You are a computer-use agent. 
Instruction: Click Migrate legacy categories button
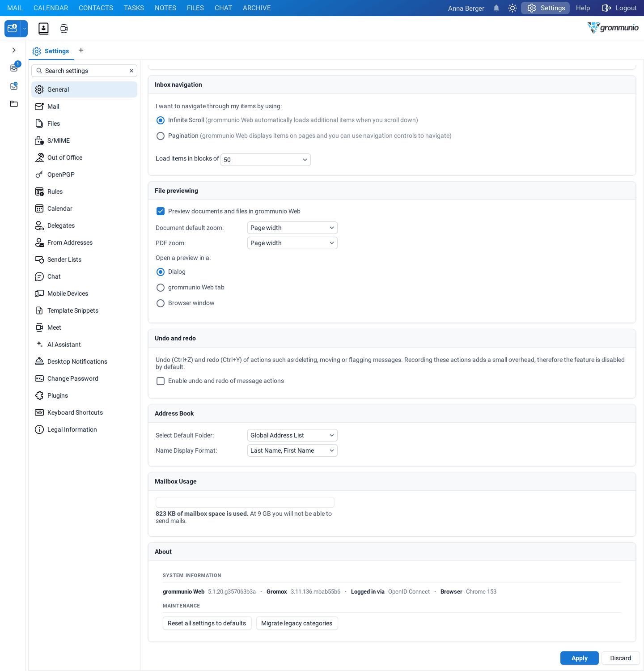297,623
